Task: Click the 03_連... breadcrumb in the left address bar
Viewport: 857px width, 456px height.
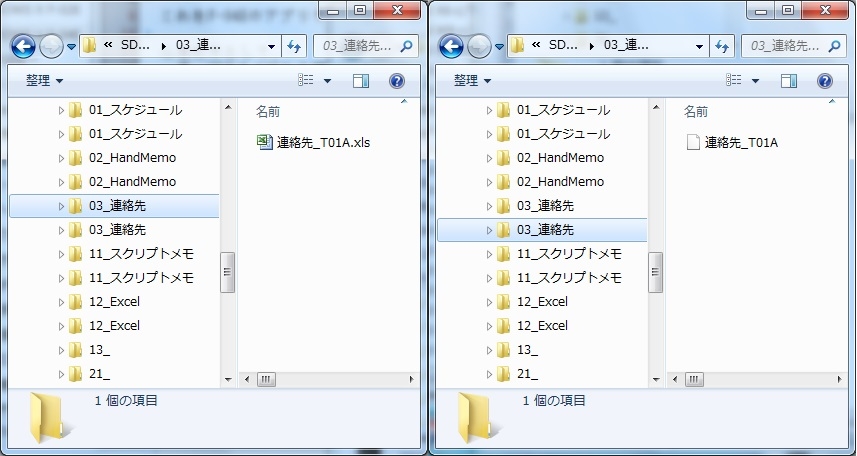Action: pos(198,46)
